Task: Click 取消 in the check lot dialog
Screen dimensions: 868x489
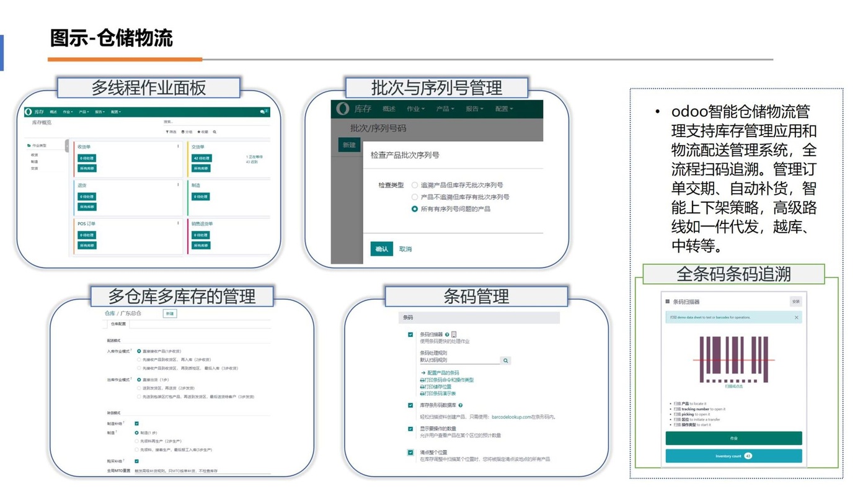Action: (x=405, y=249)
